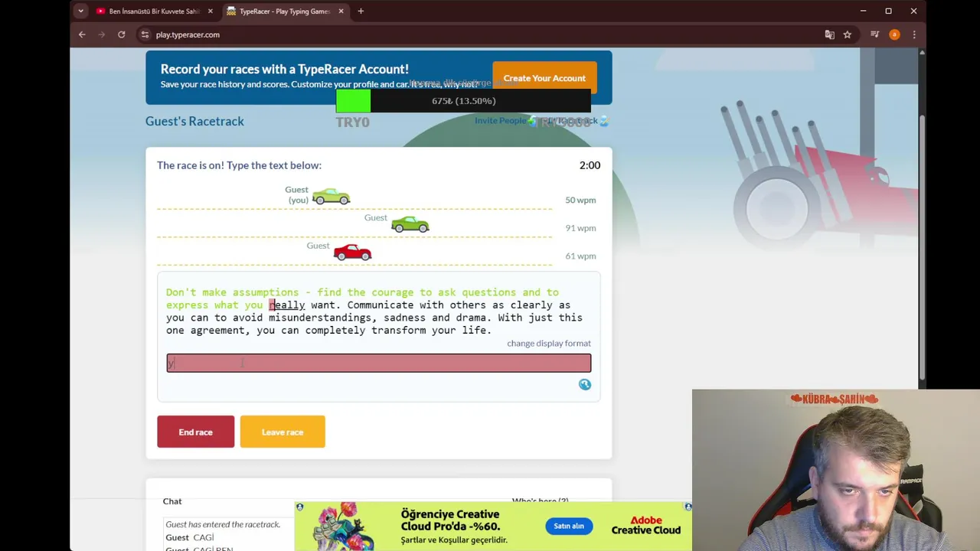The width and height of the screenshot is (980, 551).
Task: Click the 91 wpm speed label
Action: coord(580,228)
